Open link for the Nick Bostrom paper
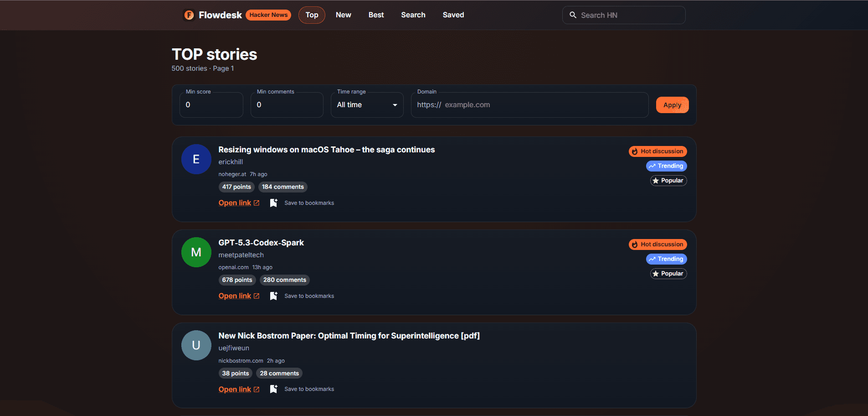The height and width of the screenshot is (416, 868). [x=235, y=389]
